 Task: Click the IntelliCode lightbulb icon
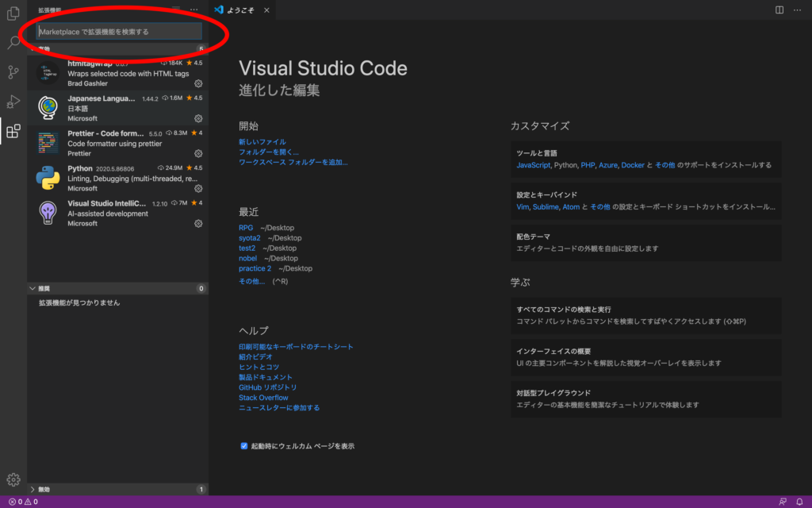coord(48,213)
